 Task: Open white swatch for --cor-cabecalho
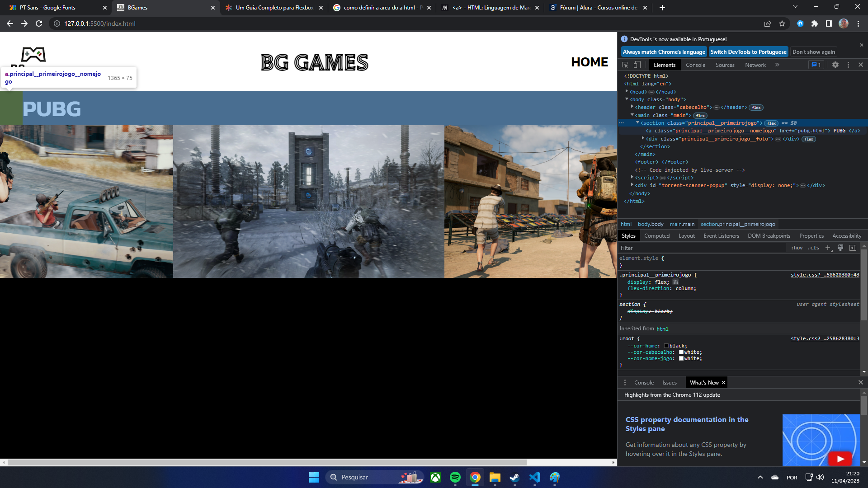tap(681, 352)
